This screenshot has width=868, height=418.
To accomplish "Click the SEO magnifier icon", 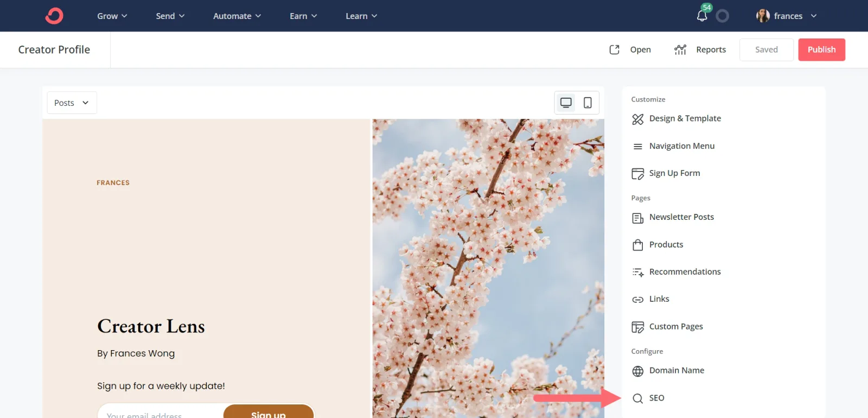I will coord(637,398).
